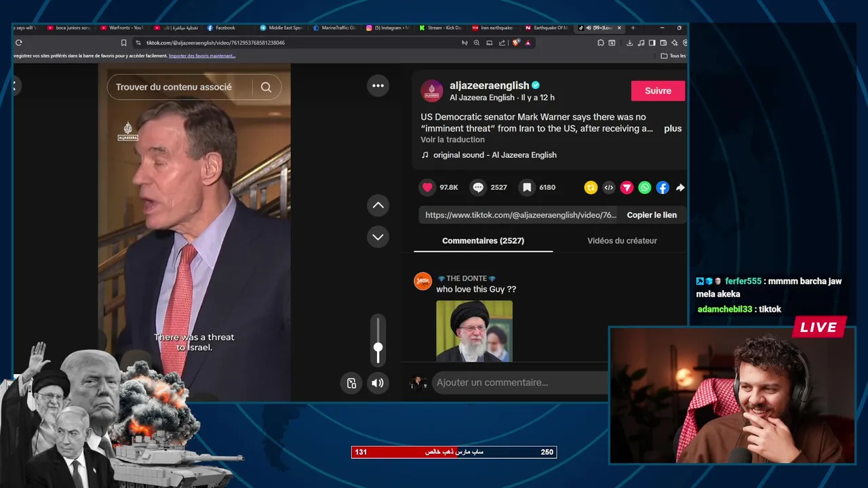Go to the previous video with up chevron
Screen dimensions: 868x488
point(378,205)
